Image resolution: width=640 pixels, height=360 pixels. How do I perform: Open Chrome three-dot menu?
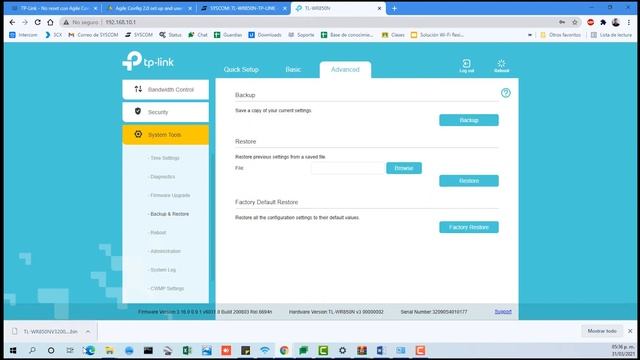coord(629,22)
